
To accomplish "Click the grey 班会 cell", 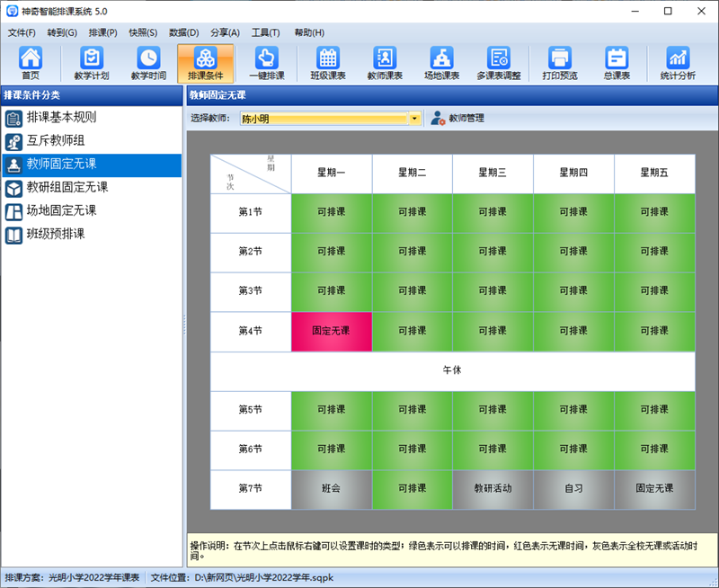I will [x=332, y=489].
